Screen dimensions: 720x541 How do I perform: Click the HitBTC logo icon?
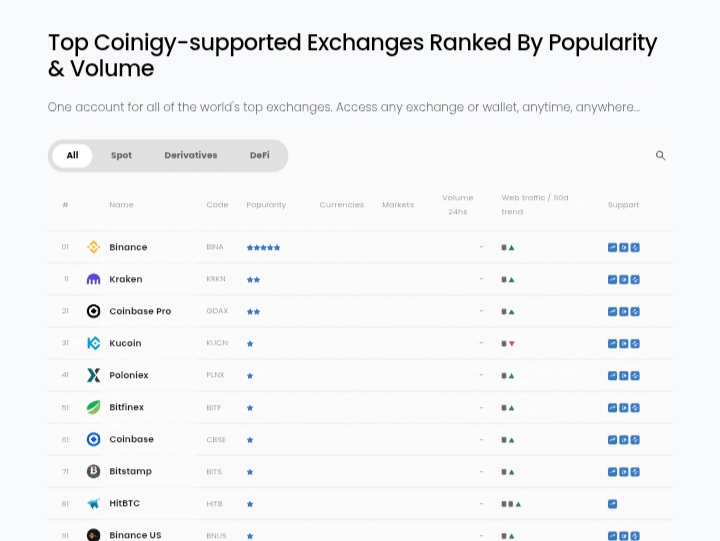[x=93, y=504]
